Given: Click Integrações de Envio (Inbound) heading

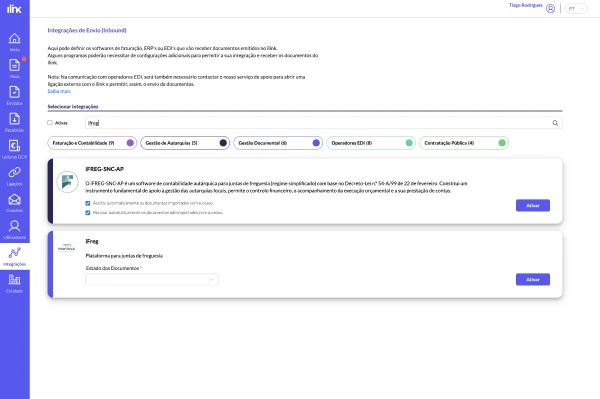Looking at the screenshot, I should coord(87,30).
